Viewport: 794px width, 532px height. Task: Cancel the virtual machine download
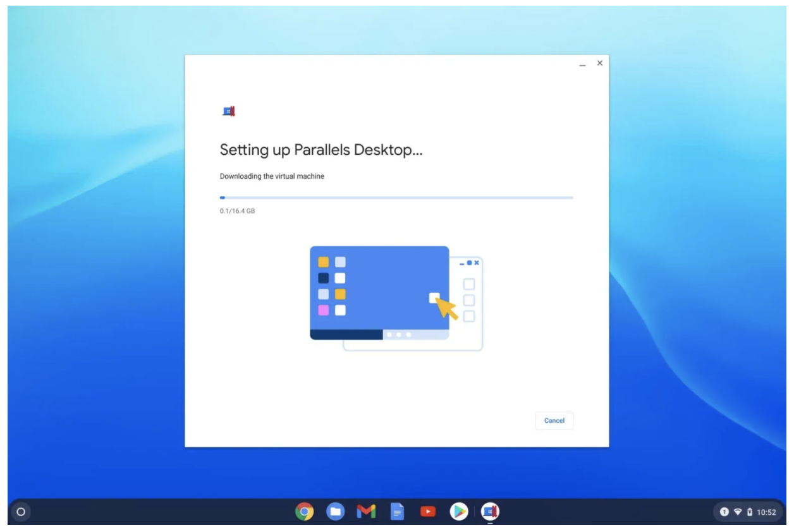click(554, 420)
